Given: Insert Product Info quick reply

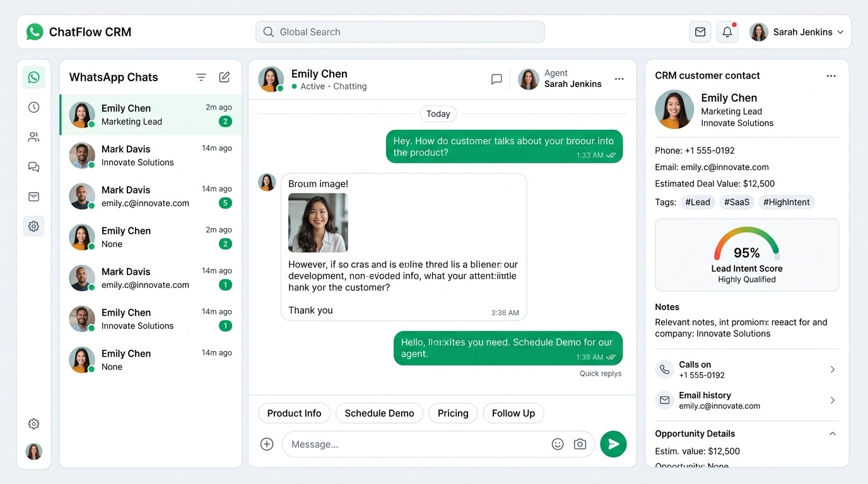Looking at the screenshot, I should click(x=294, y=413).
